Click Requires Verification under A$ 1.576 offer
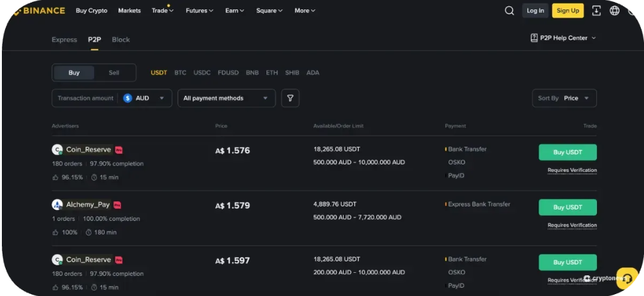This screenshot has height=296, width=644. (x=572, y=170)
